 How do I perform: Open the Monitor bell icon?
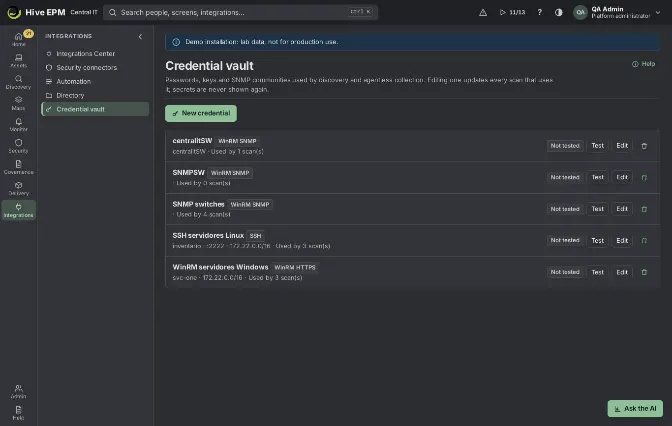coord(18,124)
